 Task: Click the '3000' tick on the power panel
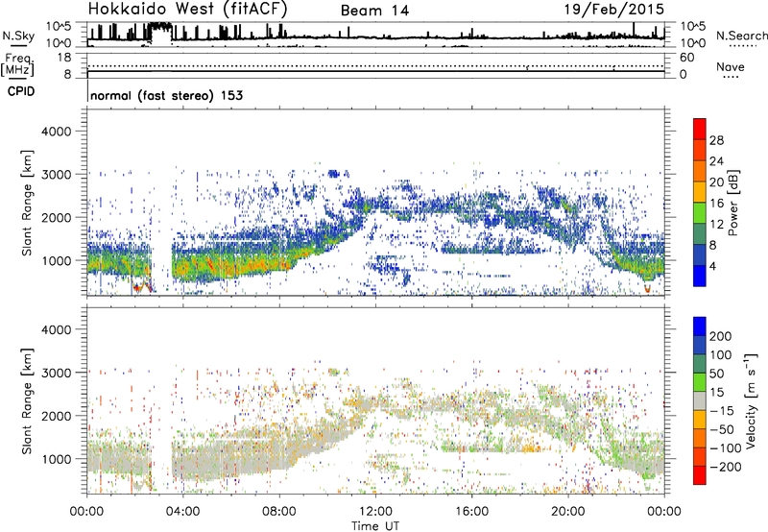57,175
